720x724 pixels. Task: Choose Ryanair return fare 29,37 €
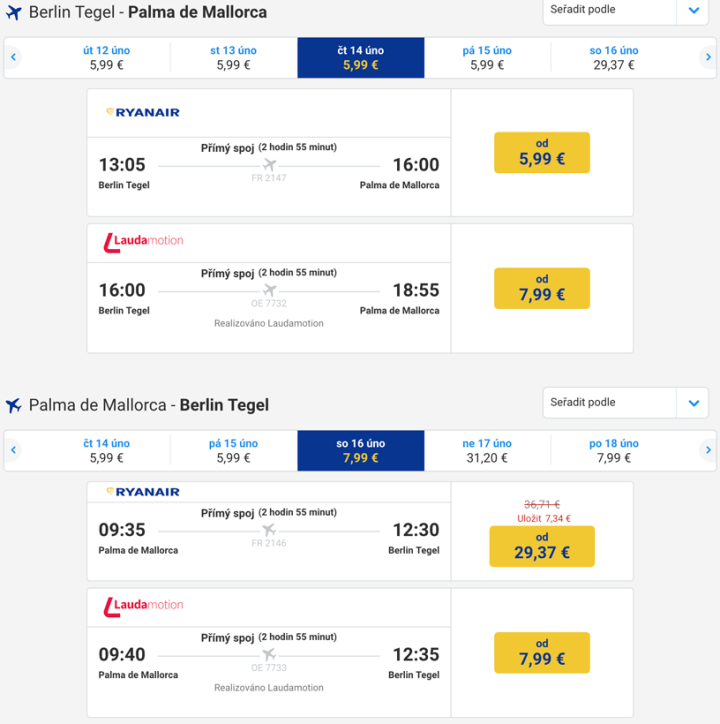[541, 546]
